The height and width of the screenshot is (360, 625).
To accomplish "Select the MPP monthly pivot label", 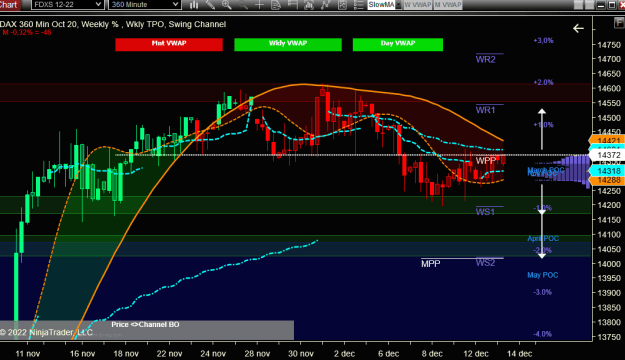I will (431, 264).
